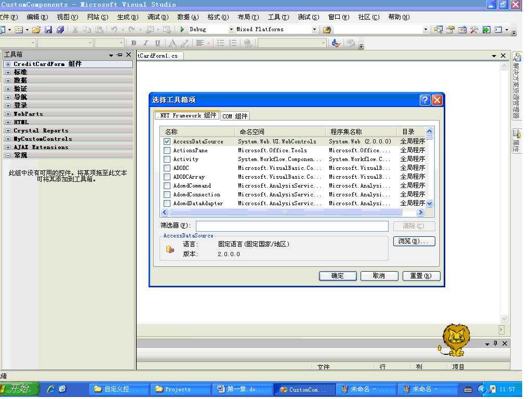Screen dimensions: 532x399
Task: Switch to COM 组件 tab
Action: point(235,116)
